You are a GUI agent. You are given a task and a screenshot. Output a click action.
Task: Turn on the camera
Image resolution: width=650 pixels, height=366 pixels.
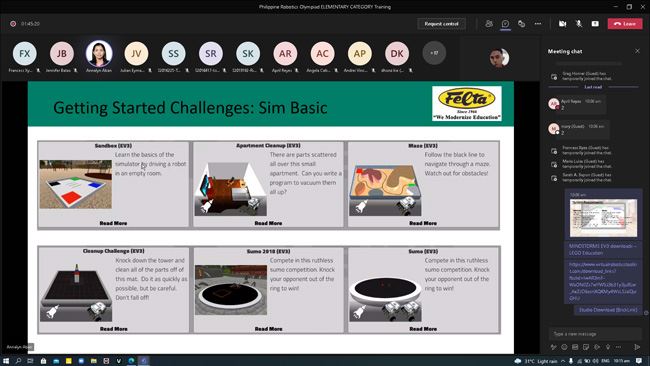point(562,24)
